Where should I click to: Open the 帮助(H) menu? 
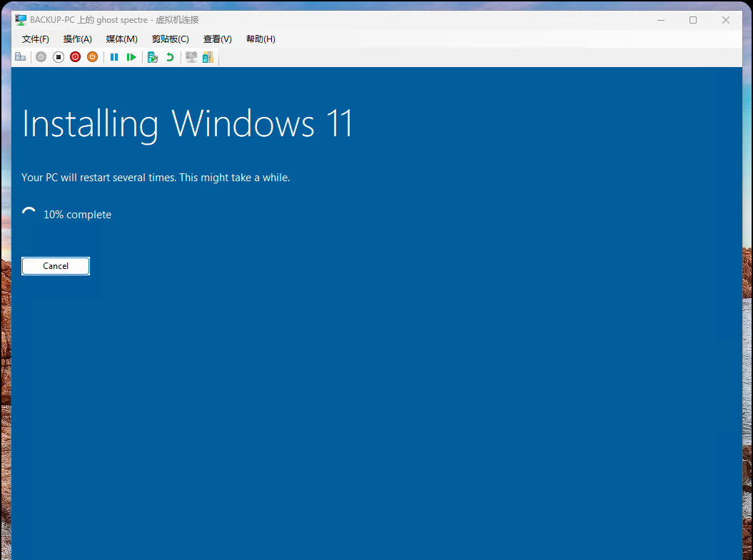pyautogui.click(x=261, y=39)
